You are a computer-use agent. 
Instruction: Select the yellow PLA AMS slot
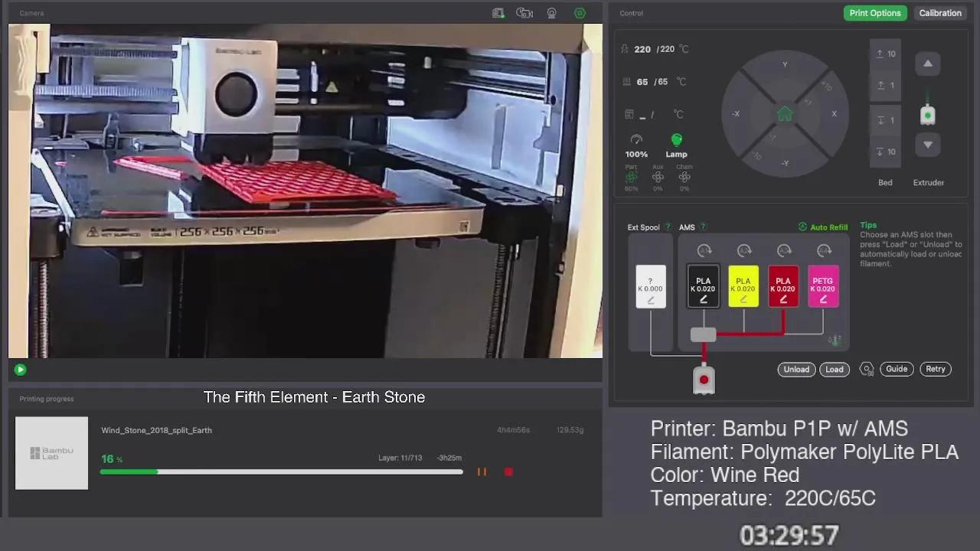coord(743,287)
